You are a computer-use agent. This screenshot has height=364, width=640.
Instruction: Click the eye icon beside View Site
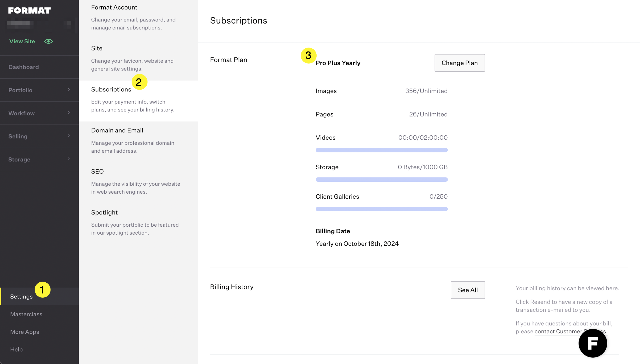[x=48, y=41]
